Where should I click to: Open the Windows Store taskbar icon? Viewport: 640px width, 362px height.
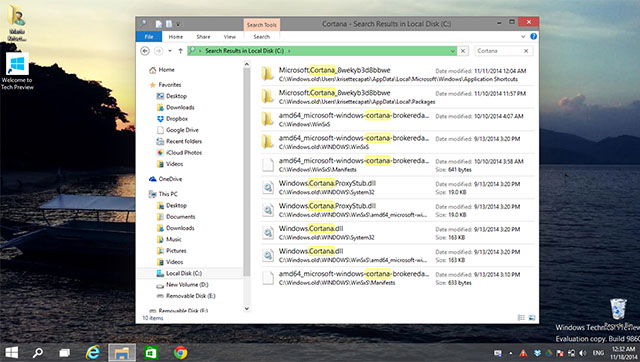151,352
